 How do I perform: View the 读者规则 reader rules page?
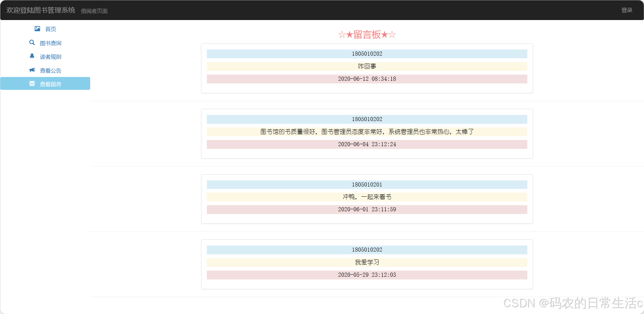click(51, 56)
